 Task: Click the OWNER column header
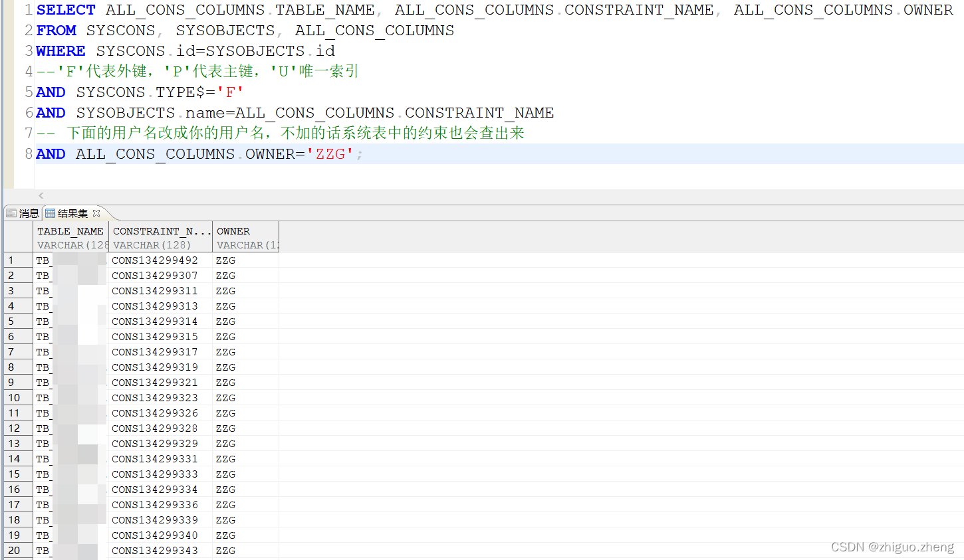click(x=245, y=237)
